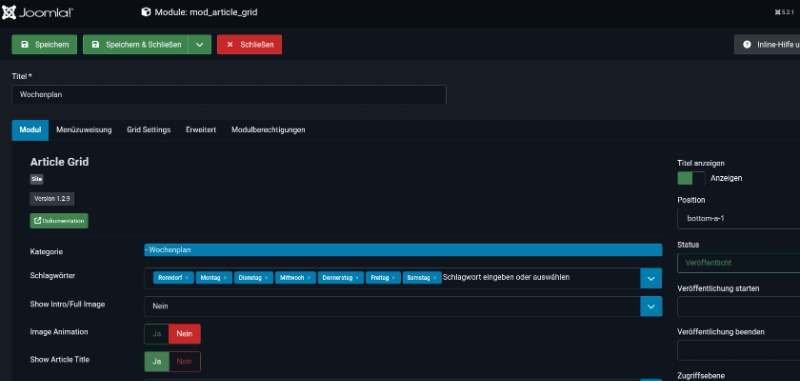Expand the save options dropdown arrow
Image resolution: width=800 pixels, height=381 pixels.
pos(199,45)
